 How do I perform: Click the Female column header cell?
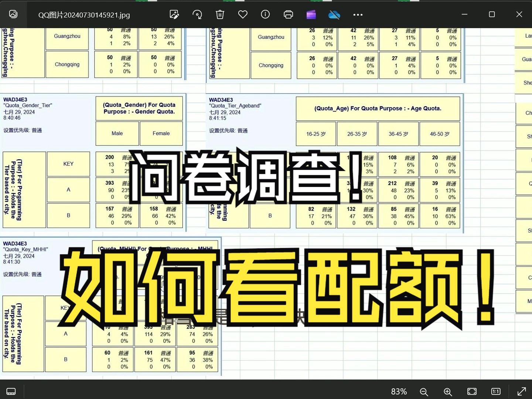click(x=161, y=133)
